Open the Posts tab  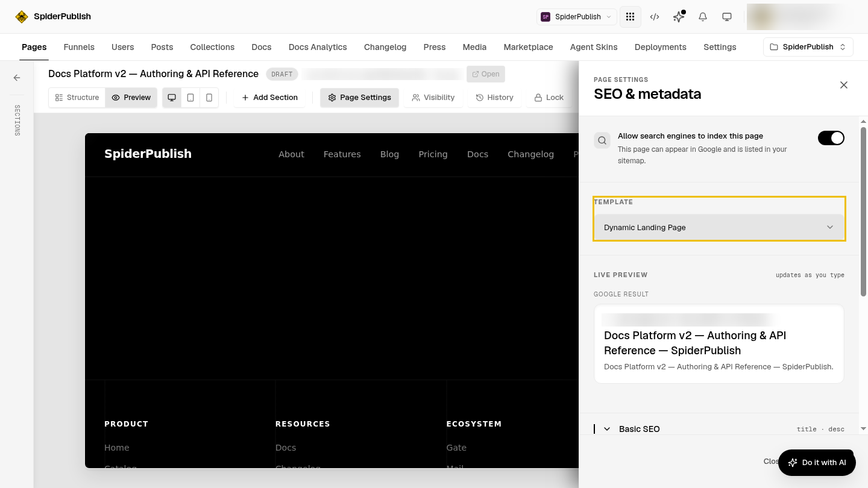pyautogui.click(x=162, y=47)
